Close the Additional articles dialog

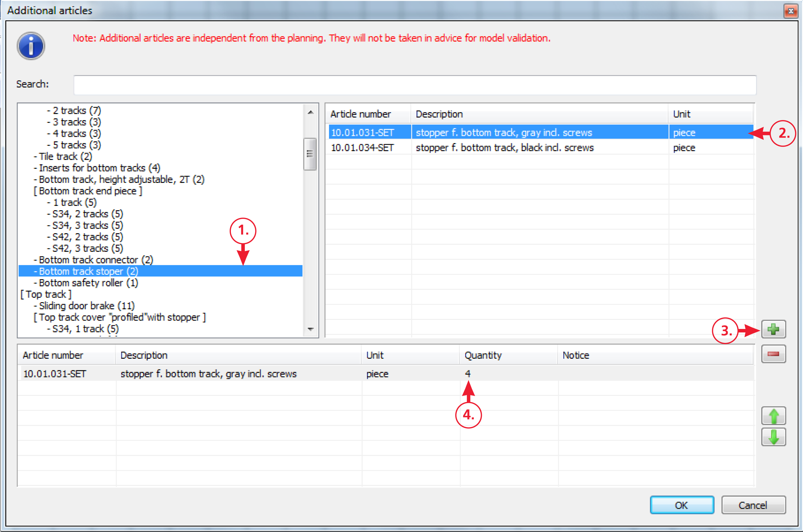click(791, 11)
